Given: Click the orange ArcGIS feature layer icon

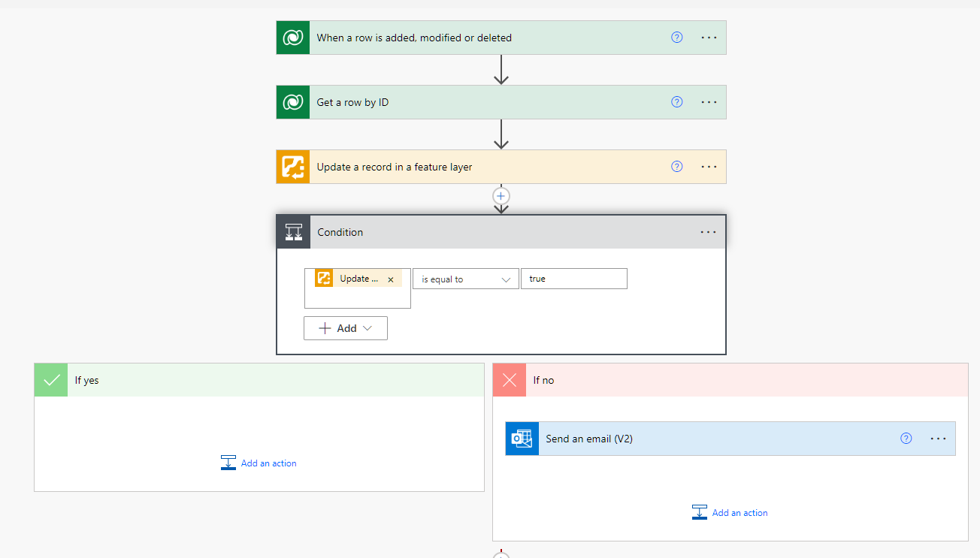Looking at the screenshot, I should pos(292,166).
